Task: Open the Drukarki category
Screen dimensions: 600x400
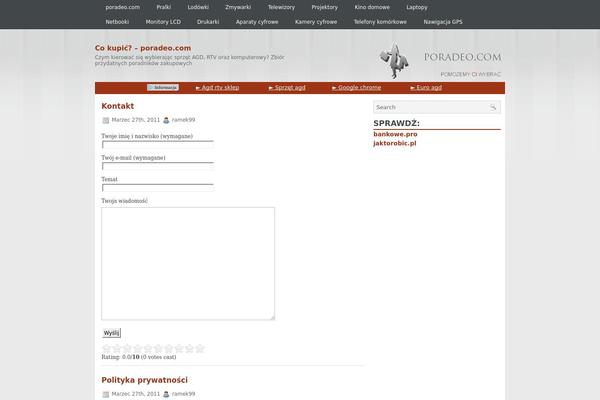Action: [208, 22]
